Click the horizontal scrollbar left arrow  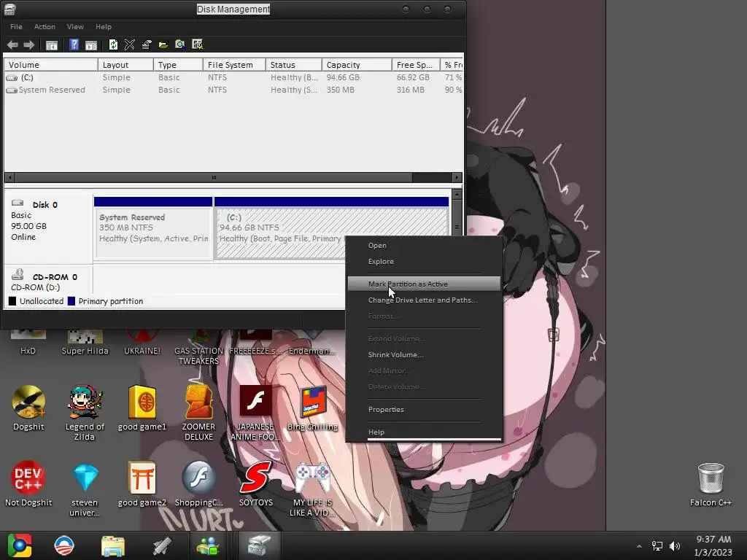(9, 178)
